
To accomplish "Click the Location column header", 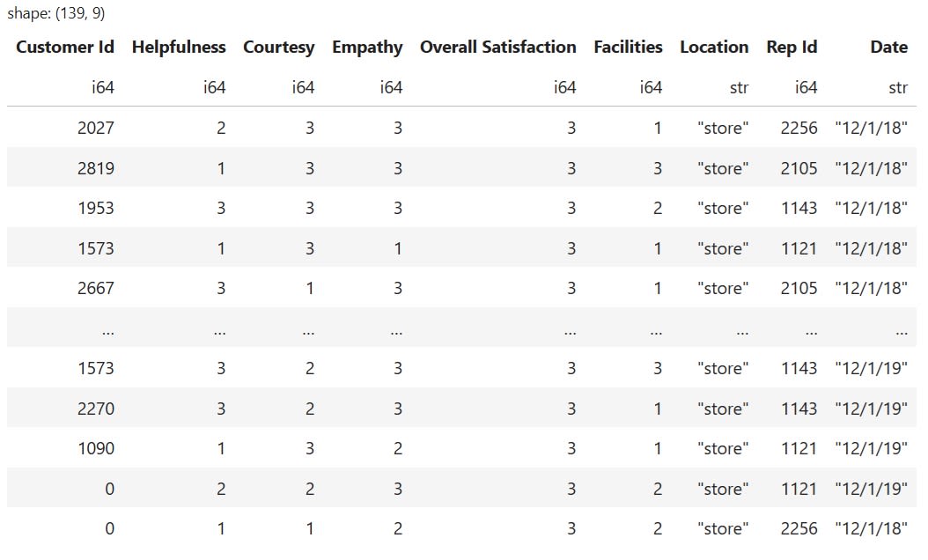I will (714, 48).
